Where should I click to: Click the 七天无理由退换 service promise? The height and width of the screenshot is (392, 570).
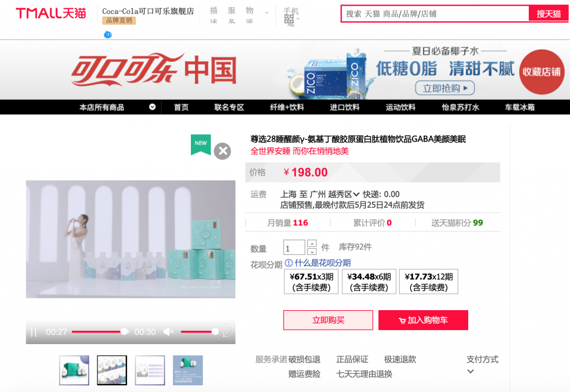tap(364, 374)
